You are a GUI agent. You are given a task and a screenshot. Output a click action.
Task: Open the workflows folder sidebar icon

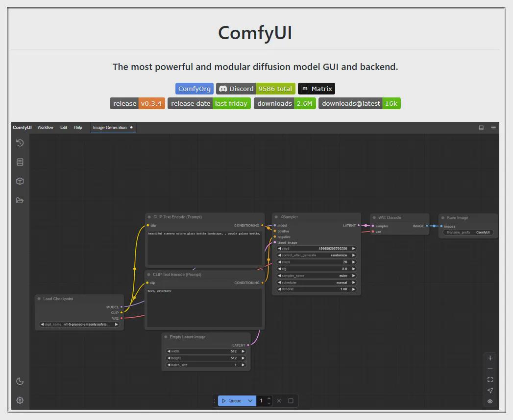click(x=20, y=200)
